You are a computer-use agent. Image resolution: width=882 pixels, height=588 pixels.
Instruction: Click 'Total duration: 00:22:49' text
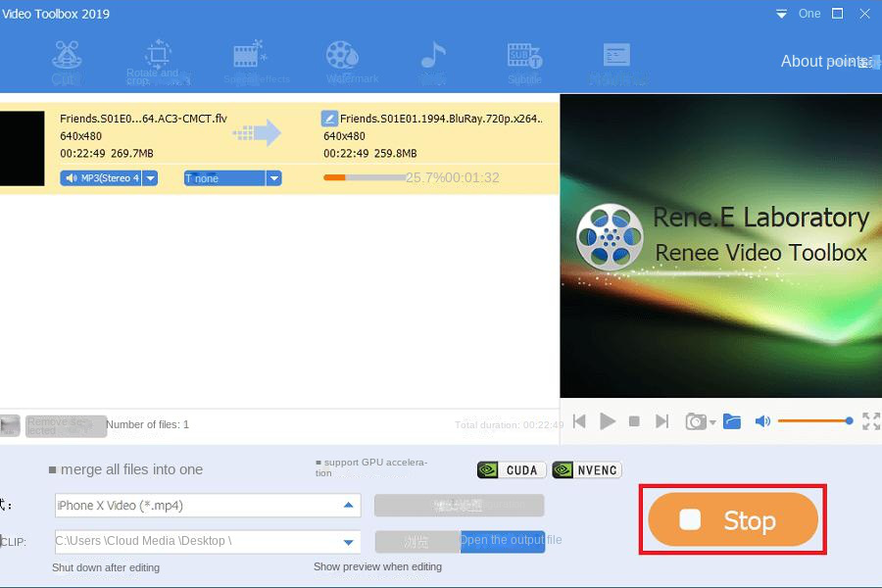click(x=509, y=424)
